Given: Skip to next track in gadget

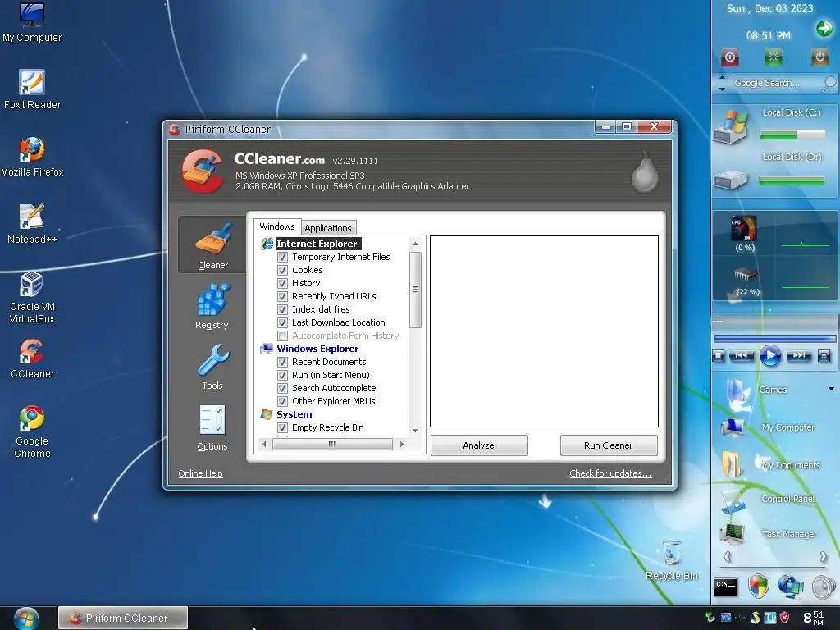Looking at the screenshot, I should point(799,355).
